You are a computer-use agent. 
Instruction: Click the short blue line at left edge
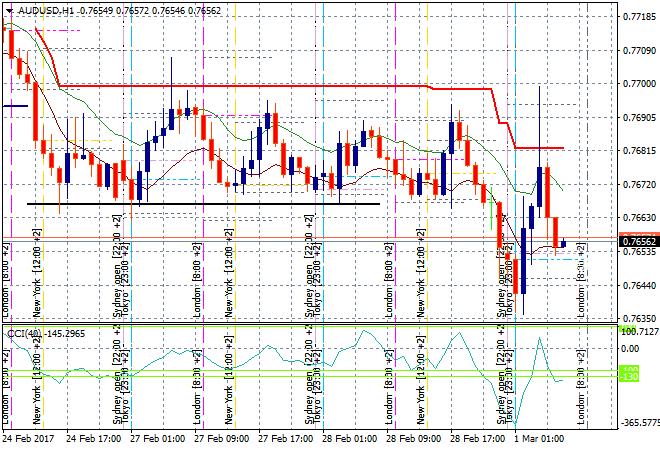14,105
